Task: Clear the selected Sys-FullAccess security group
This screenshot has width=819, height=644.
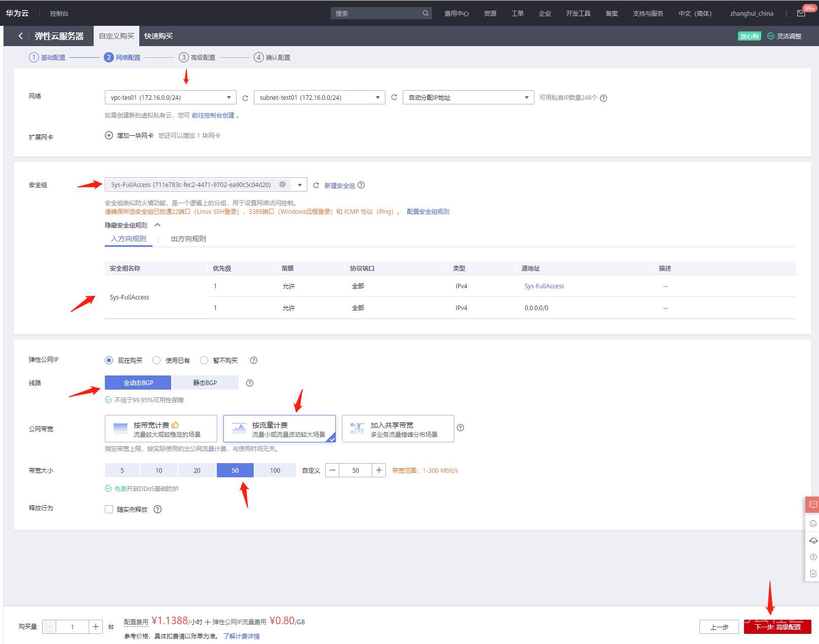Action: tap(283, 184)
